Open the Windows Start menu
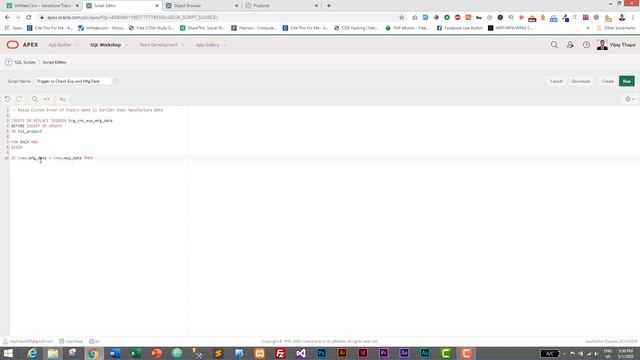This screenshot has width=640, height=360. click(x=8, y=353)
